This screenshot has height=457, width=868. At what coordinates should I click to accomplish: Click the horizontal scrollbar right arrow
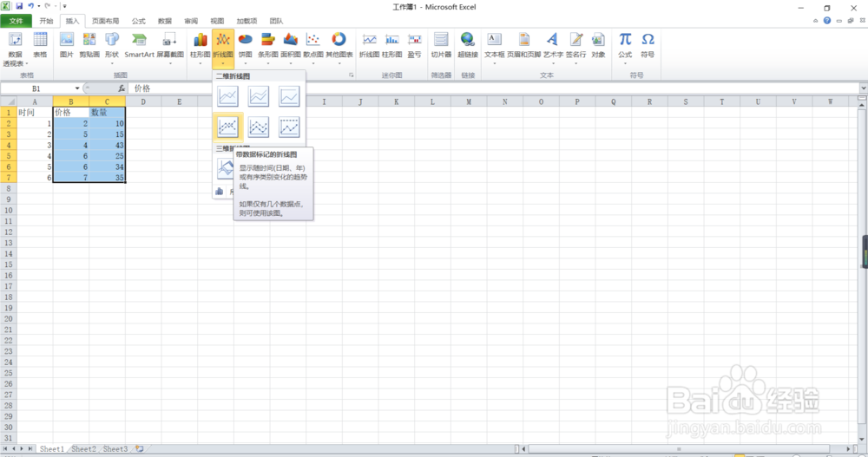pyautogui.click(x=848, y=448)
